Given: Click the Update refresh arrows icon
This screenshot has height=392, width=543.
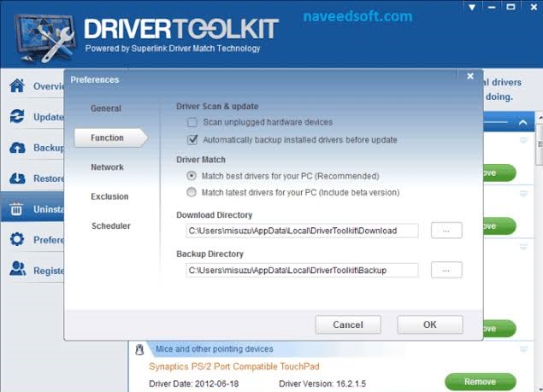Looking at the screenshot, I should pyautogui.click(x=17, y=117).
